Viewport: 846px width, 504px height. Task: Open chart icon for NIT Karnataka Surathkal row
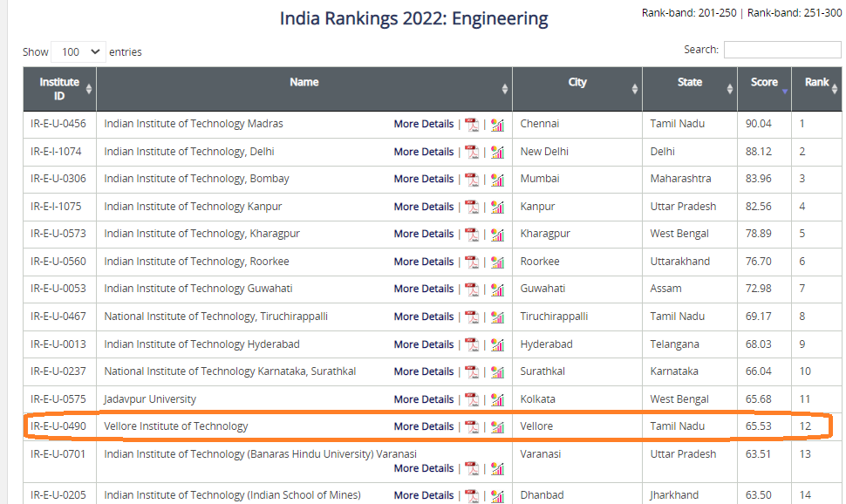(497, 371)
